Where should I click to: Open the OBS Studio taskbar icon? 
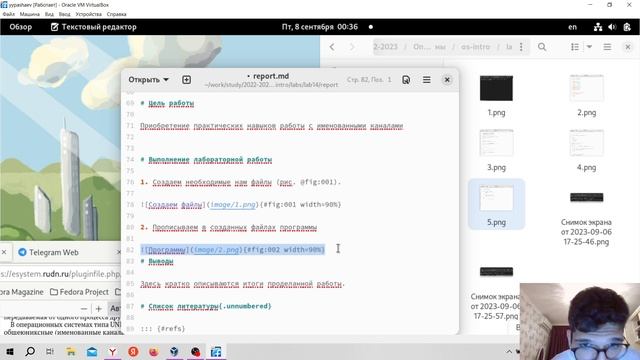195,351
